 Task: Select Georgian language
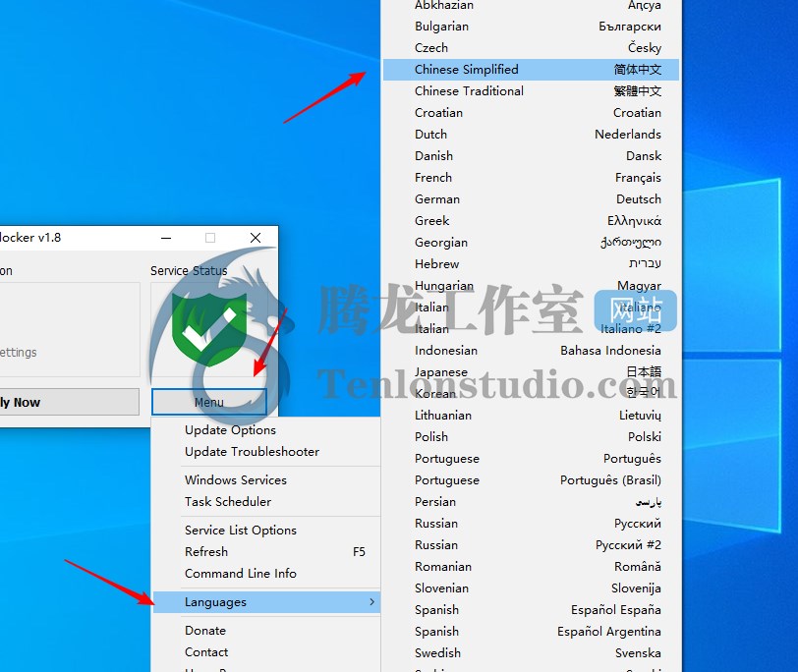pos(531,243)
